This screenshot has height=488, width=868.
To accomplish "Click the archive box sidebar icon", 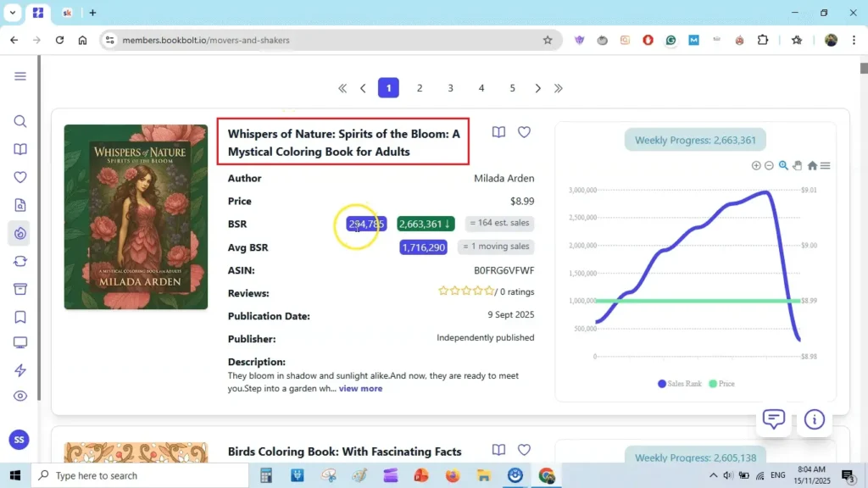I will pos(20,289).
